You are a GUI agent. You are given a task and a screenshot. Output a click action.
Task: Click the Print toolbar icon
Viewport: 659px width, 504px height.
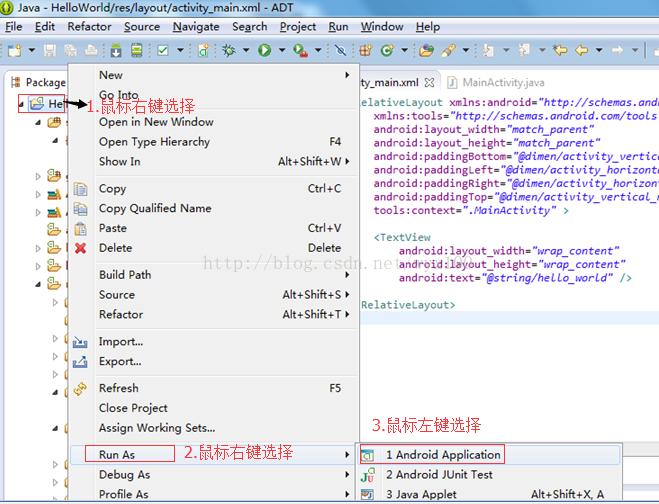pos(91,50)
